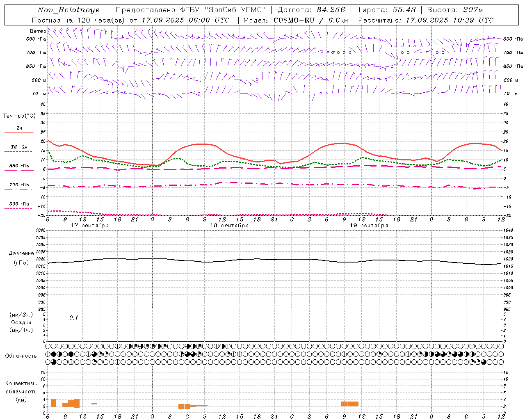Click the Тем-ра(°C) temperature panel label
The width and height of the screenshot is (525, 420).
tap(19, 116)
